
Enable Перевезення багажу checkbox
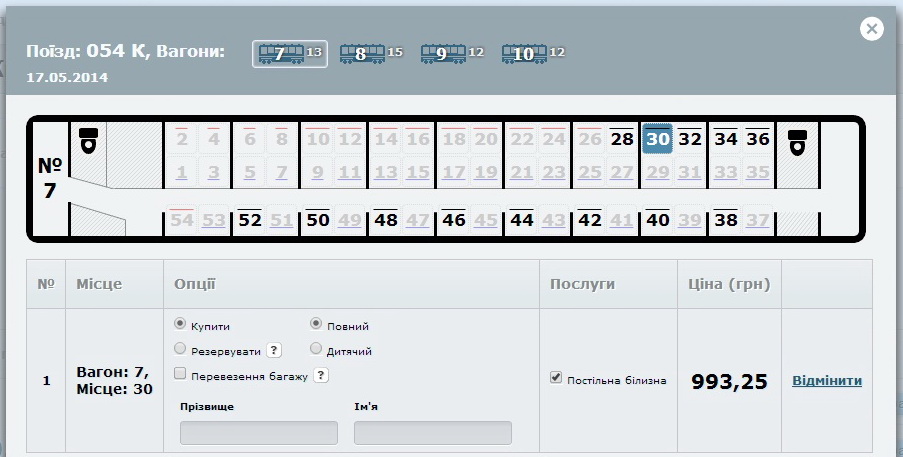pos(180,374)
